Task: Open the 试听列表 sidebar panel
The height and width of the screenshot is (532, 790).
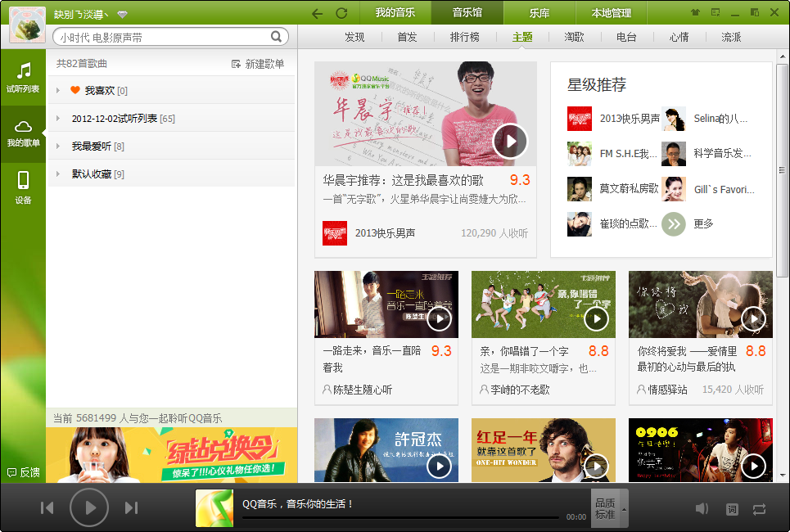Action: (x=23, y=77)
